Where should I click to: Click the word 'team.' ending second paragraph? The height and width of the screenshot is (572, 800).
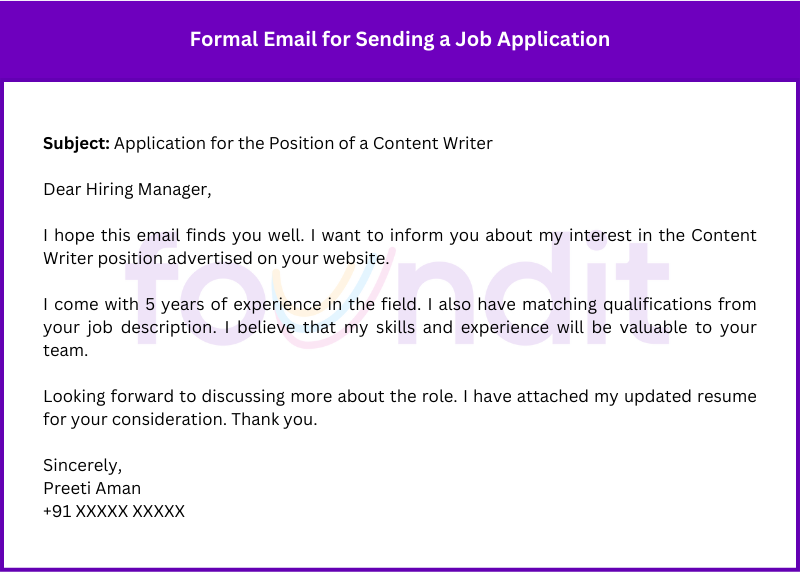(x=66, y=350)
